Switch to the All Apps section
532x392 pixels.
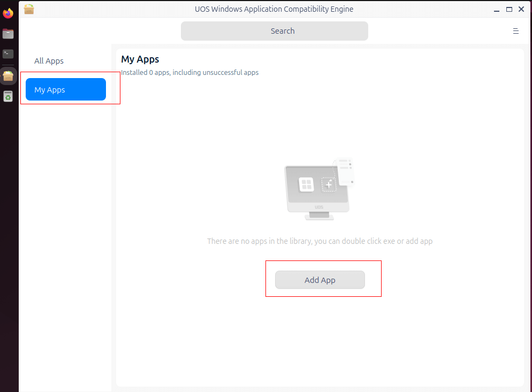click(49, 61)
